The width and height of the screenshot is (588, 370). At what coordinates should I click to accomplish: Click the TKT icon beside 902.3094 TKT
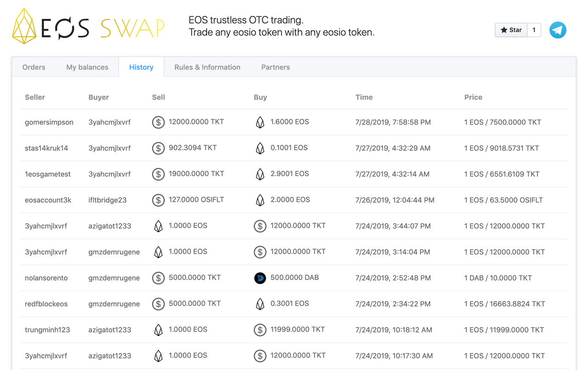click(x=158, y=148)
